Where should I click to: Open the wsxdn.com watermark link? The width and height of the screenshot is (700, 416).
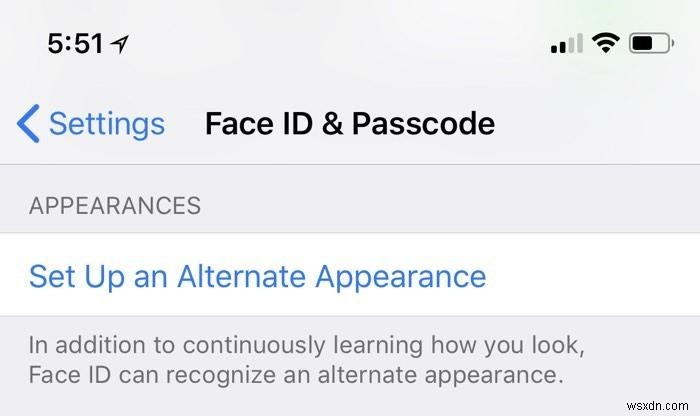click(658, 406)
